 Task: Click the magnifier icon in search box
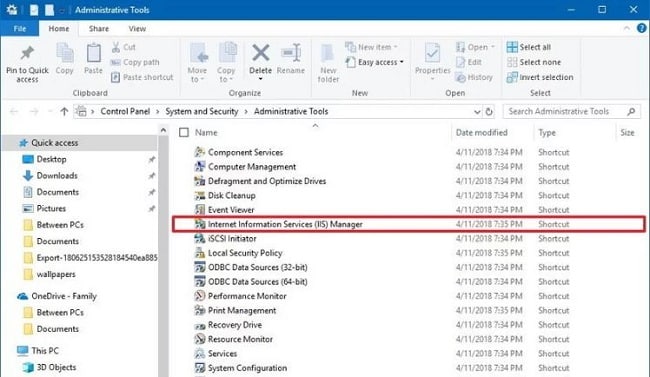631,111
